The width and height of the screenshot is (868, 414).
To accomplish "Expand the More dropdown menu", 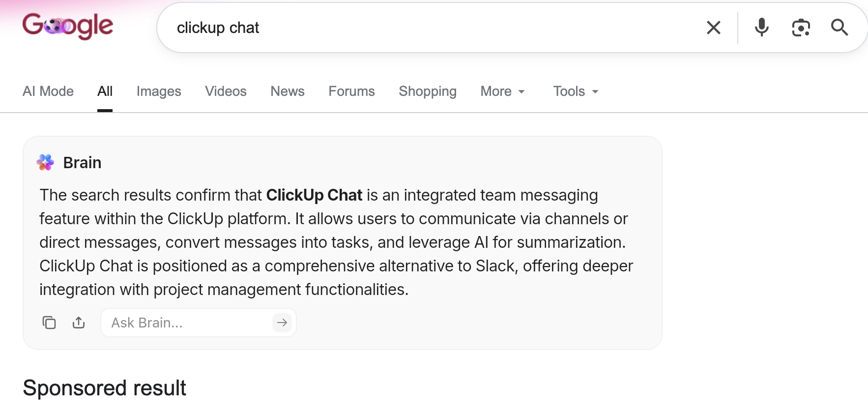I will pos(503,91).
